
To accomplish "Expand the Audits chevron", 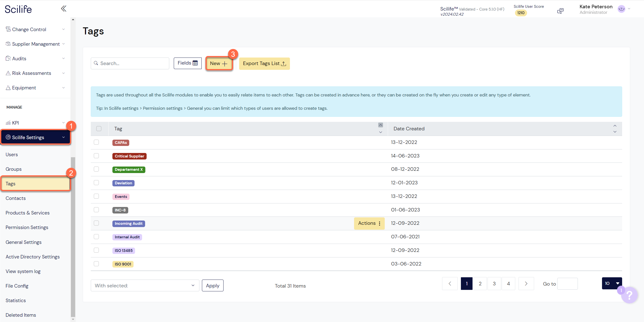I will click(x=63, y=59).
